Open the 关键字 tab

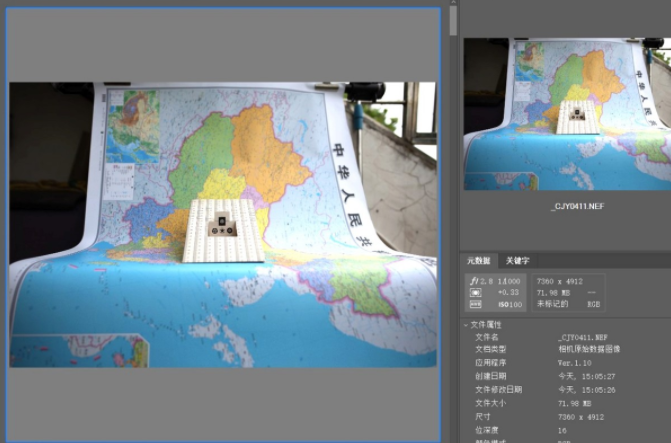coord(517,261)
